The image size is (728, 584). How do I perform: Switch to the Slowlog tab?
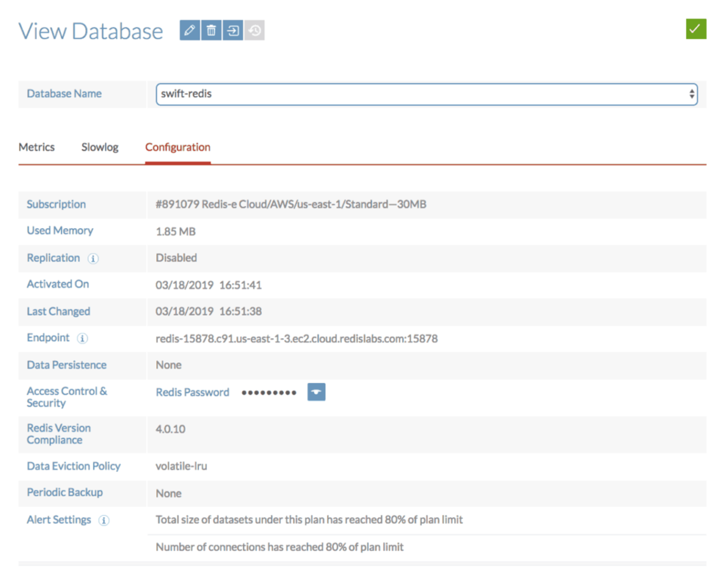pos(100,147)
